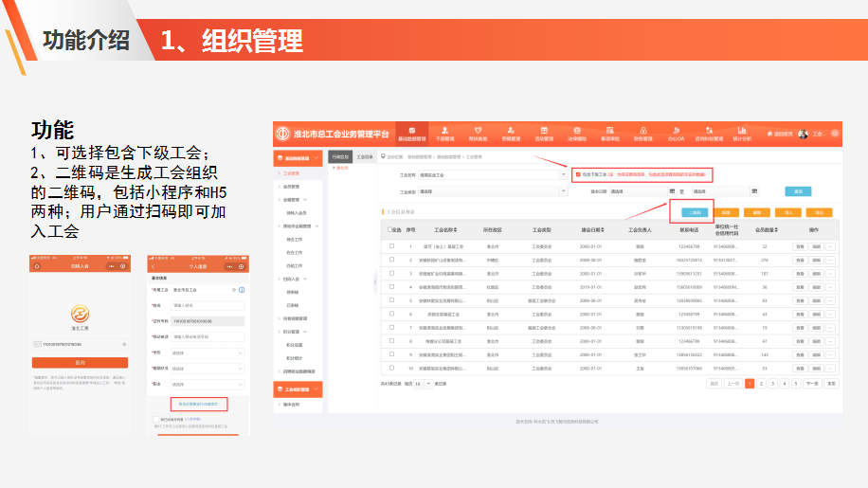Click the user avatar in header

coord(804,135)
